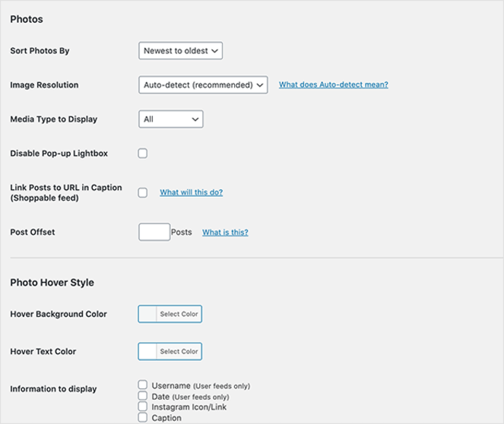Click the Image Resolution chevron arrow

[260, 85]
